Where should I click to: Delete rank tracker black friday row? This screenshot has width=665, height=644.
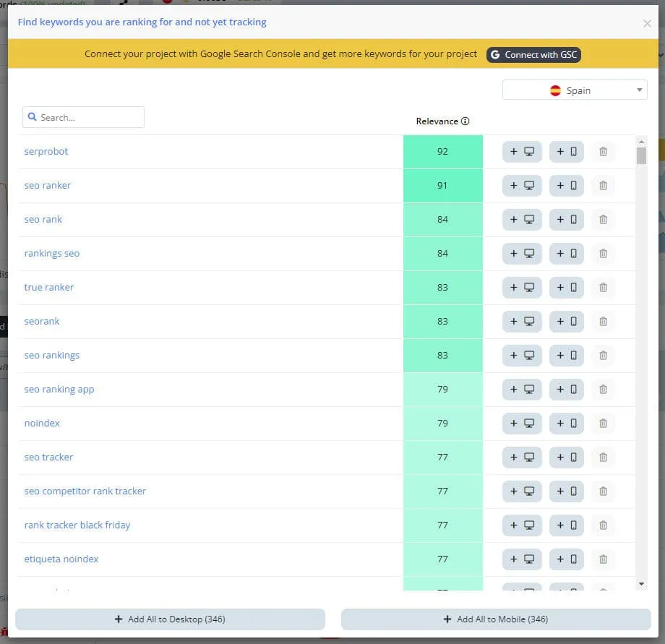click(x=603, y=525)
